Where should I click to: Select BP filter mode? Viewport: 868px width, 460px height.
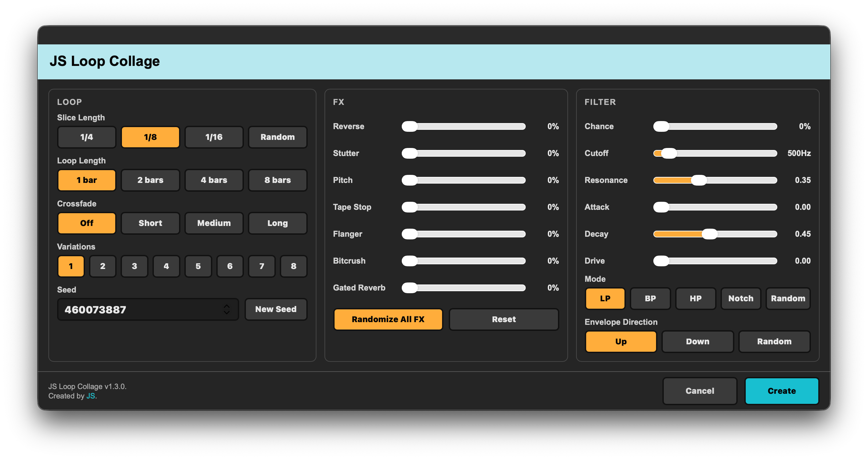(x=650, y=299)
